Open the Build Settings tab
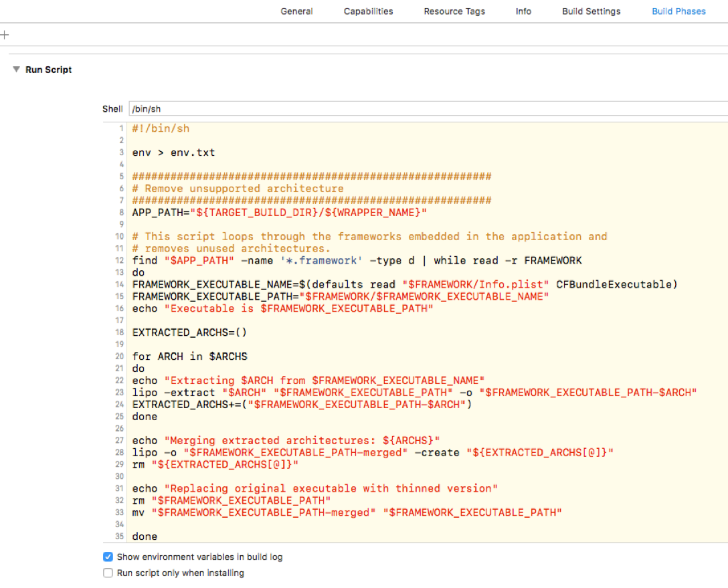This screenshot has width=728, height=588. 591,11
